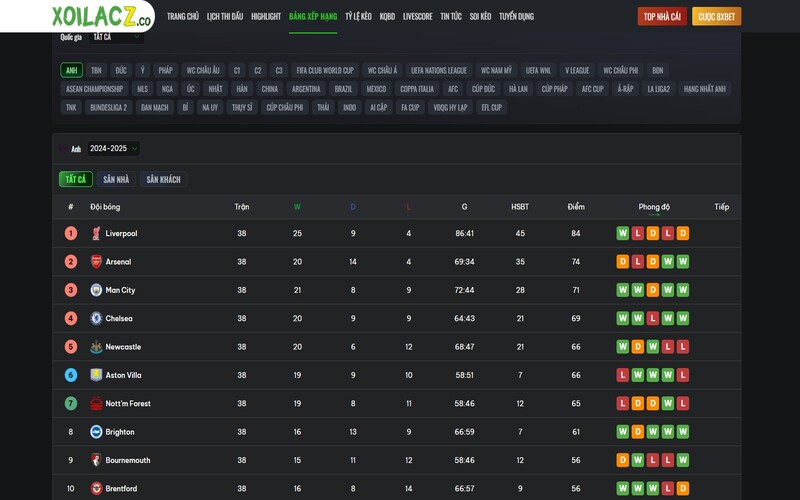
Task: Select the HẠNG NHẤT ANH chip
Action: tap(705, 89)
